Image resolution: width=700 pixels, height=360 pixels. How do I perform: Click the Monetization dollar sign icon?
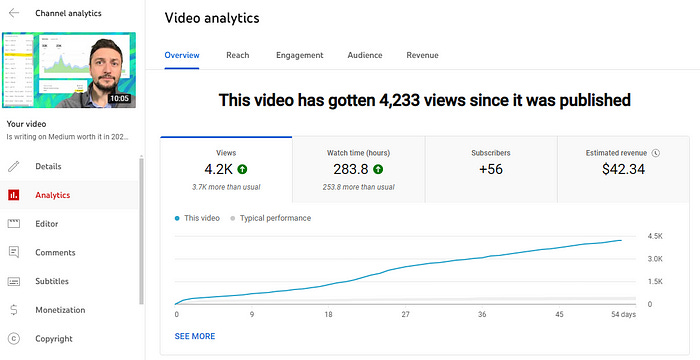click(14, 310)
